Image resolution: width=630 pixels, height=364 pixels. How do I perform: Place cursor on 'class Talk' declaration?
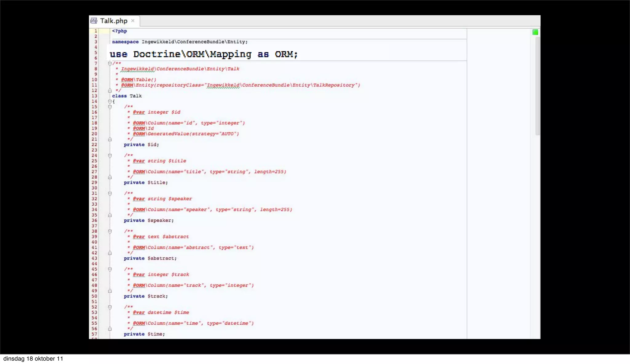click(127, 96)
